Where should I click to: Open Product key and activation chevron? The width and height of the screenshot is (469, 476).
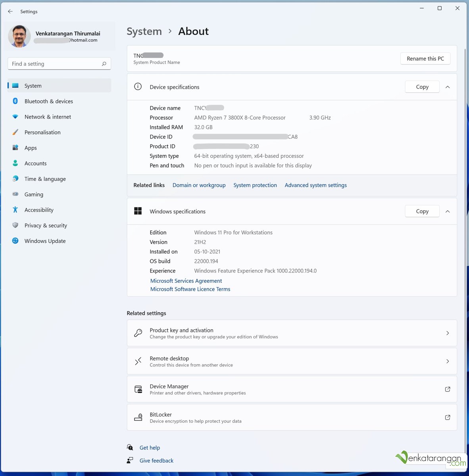pos(448,333)
